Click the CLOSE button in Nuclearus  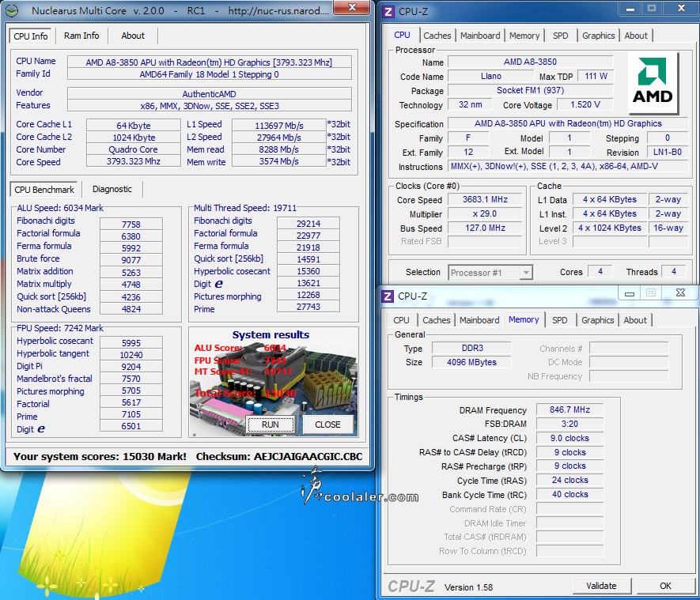click(x=327, y=425)
